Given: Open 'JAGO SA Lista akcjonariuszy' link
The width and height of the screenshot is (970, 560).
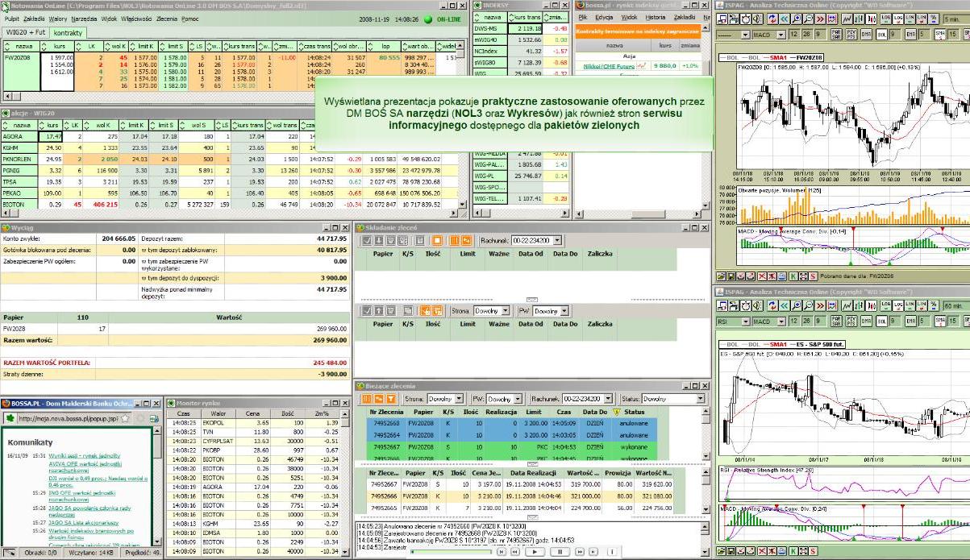Looking at the screenshot, I should pos(84,523).
